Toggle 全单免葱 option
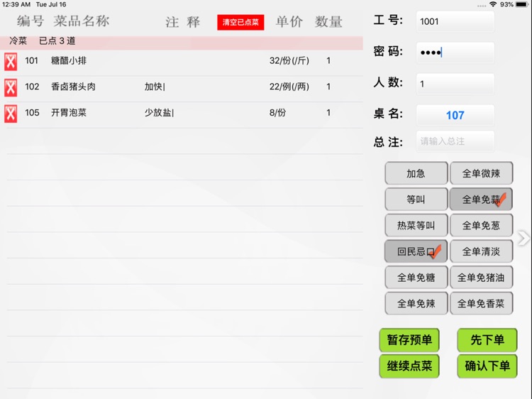 [481, 226]
